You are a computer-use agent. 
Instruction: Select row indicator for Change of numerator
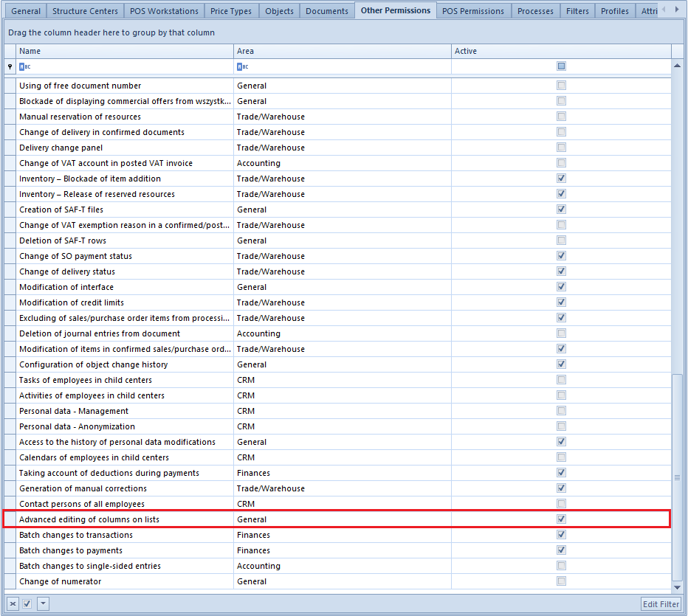pos(10,581)
